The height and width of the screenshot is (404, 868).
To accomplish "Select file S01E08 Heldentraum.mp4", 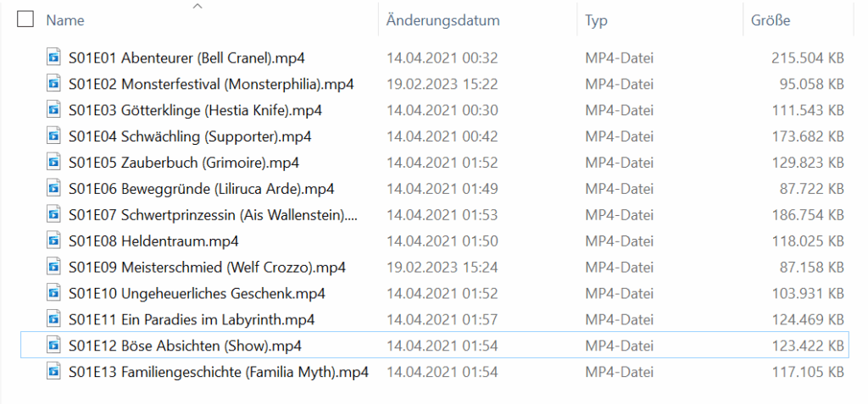I will 153,241.
